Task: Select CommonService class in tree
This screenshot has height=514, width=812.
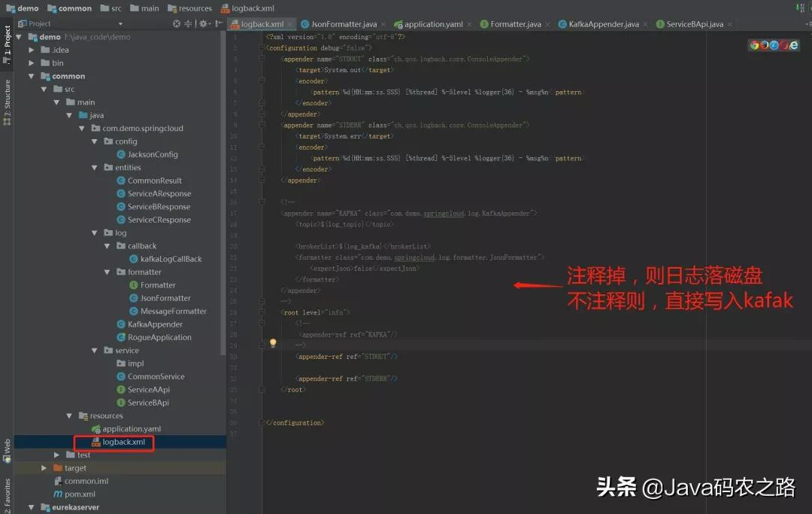Action: 150,377
